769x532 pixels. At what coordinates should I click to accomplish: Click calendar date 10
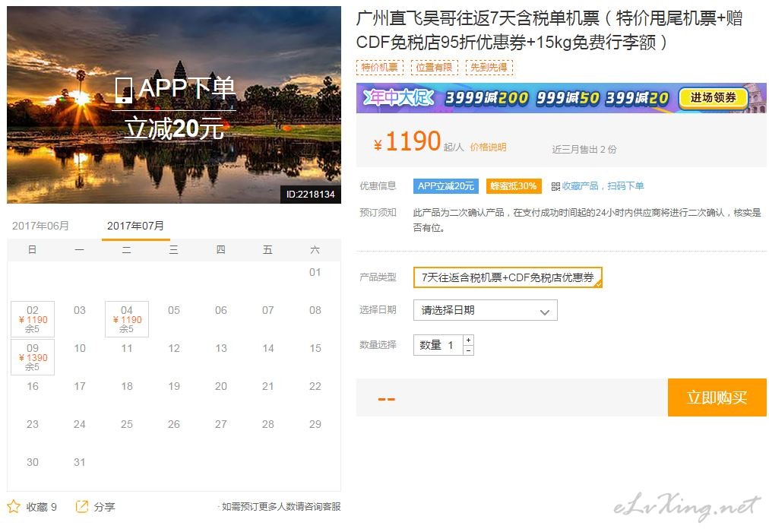click(x=80, y=348)
